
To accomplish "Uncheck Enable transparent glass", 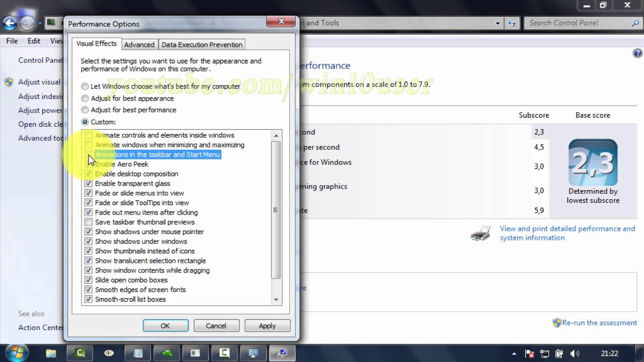I will pos(89,184).
